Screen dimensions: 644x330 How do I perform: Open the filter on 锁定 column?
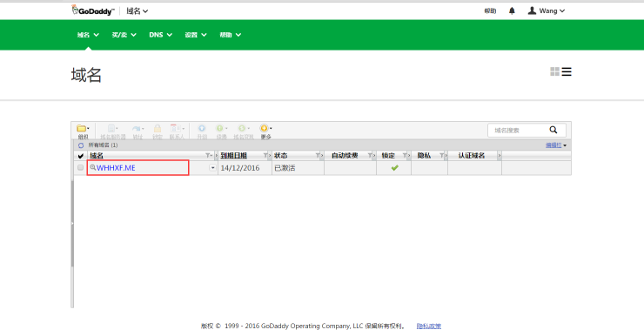[405, 156]
